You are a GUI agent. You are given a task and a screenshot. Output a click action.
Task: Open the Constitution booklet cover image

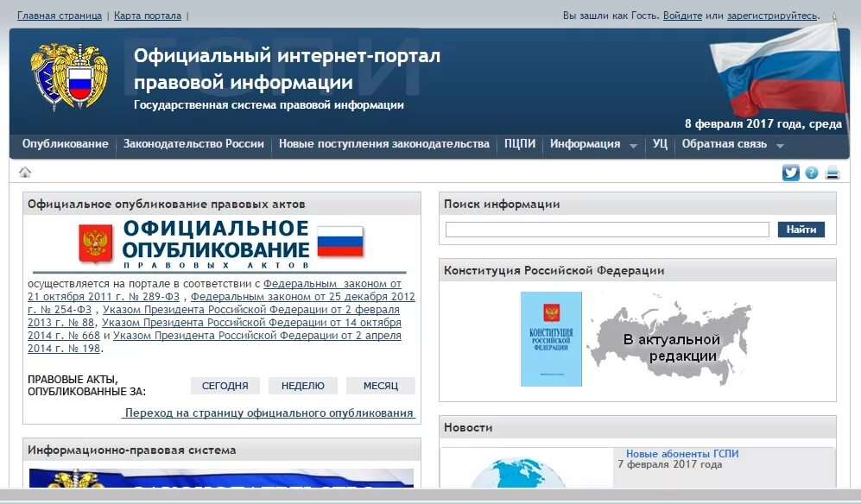pyautogui.click(x=551, y=339)
